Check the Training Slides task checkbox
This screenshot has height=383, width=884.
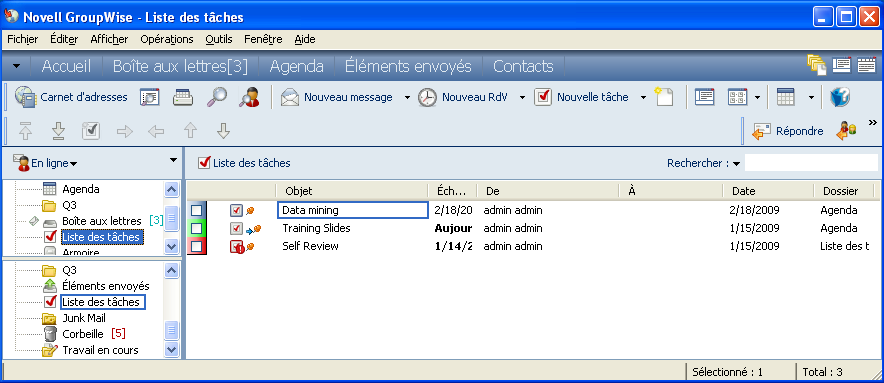(196, 228)
